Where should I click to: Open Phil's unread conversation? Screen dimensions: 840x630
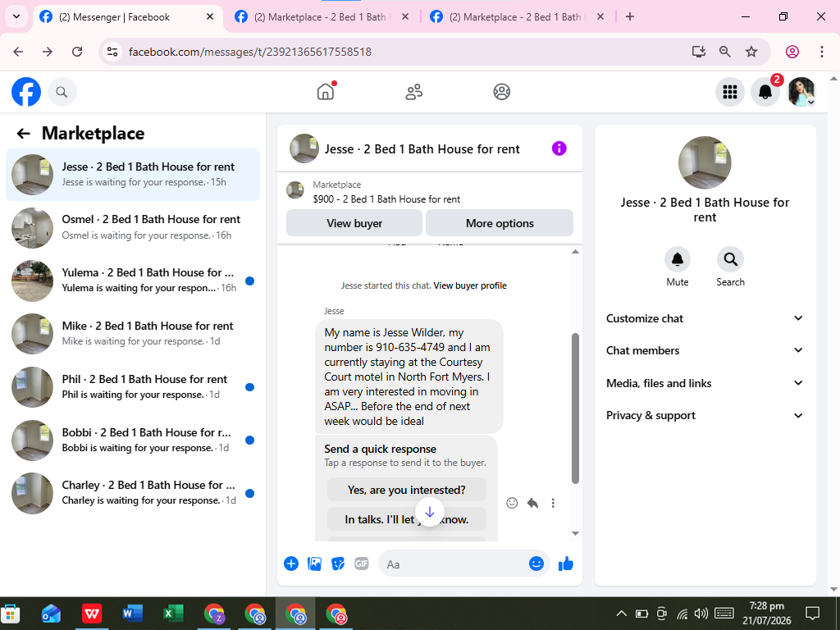coord(133,387)
